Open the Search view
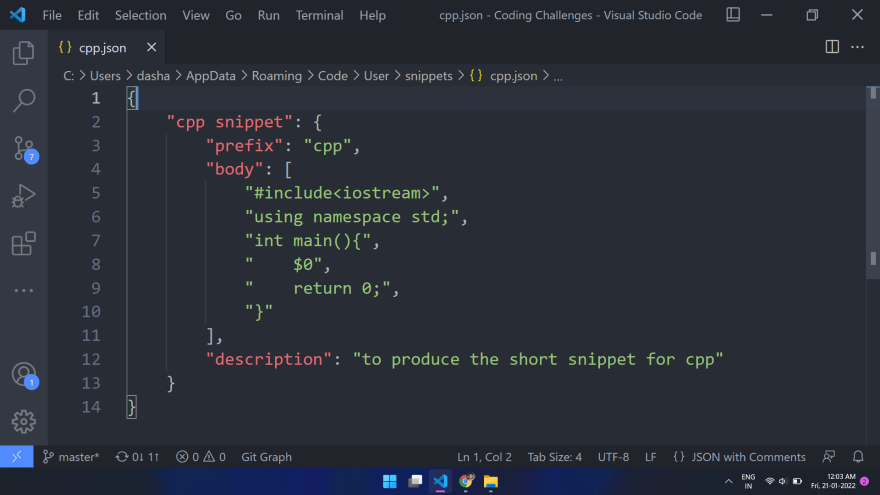The image size is (880, 495). 24,101
